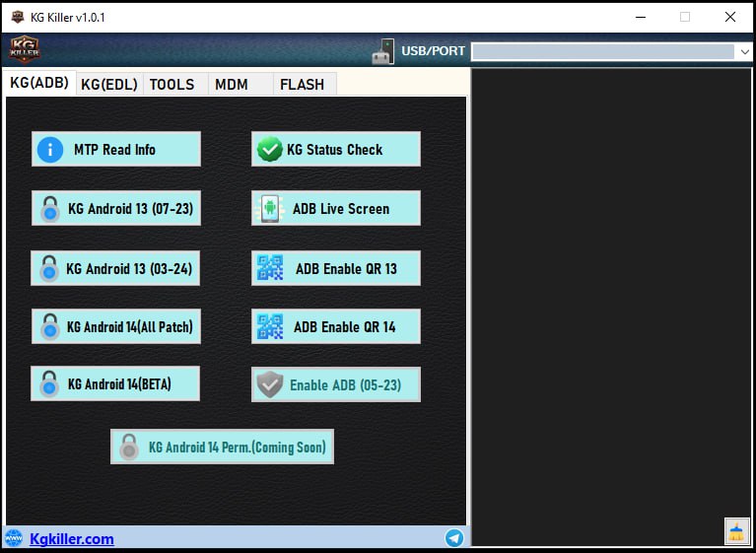Click ADB Enable QR 13 button
The width and height of the screenshot is (756, 553).
click(x=336, y=268)
